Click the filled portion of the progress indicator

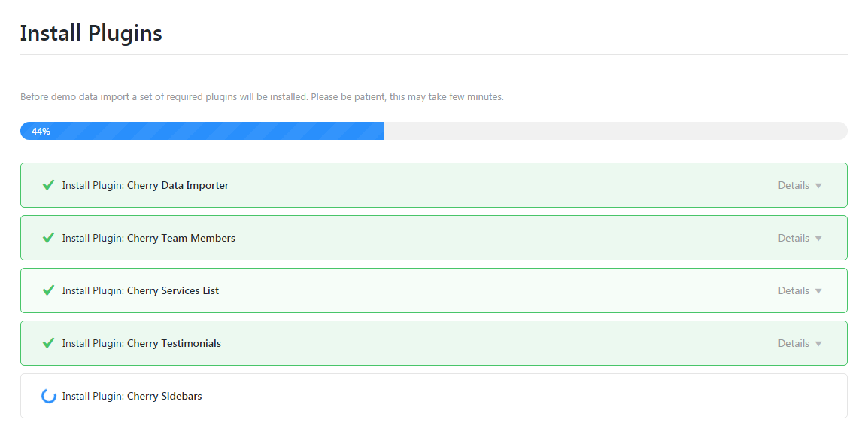tap(202, 130)
